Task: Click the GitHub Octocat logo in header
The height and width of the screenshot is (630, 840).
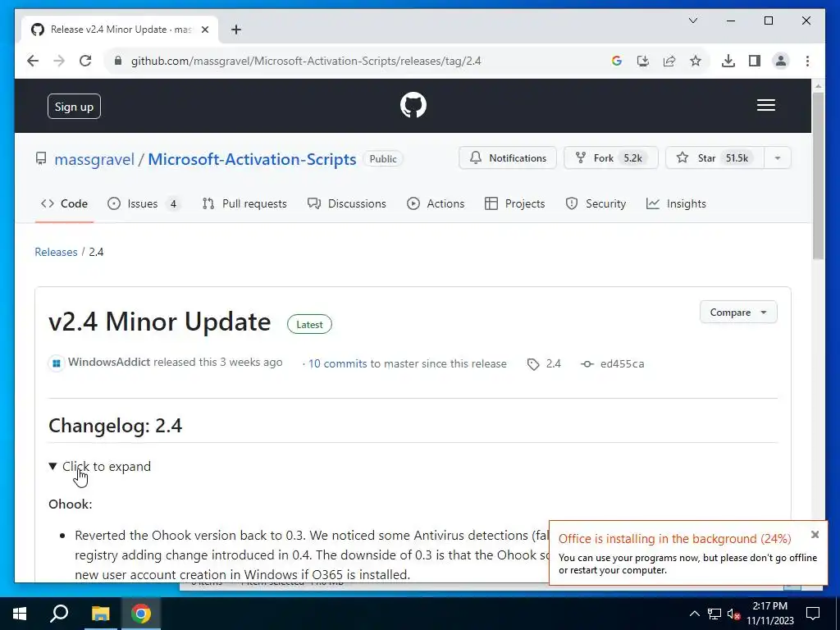Action: coord(413,105)
